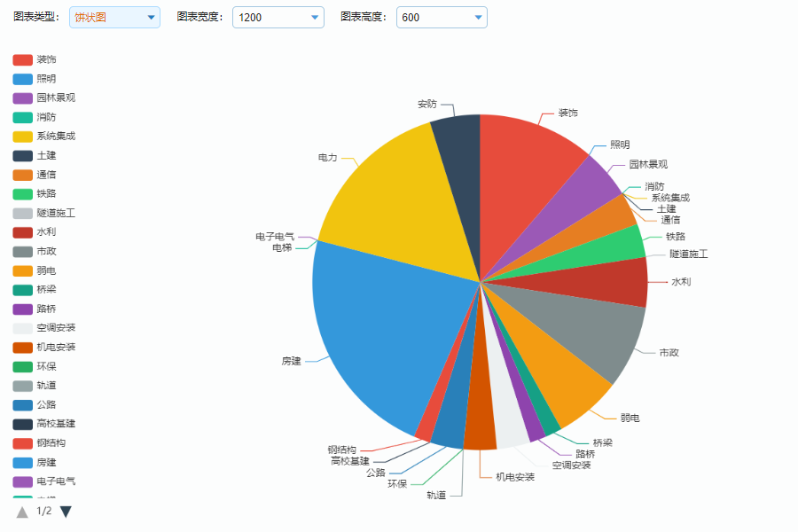Toggle 水利 legend entry
This screenshot has width=798, height=532.
click(x=35, y=232)
